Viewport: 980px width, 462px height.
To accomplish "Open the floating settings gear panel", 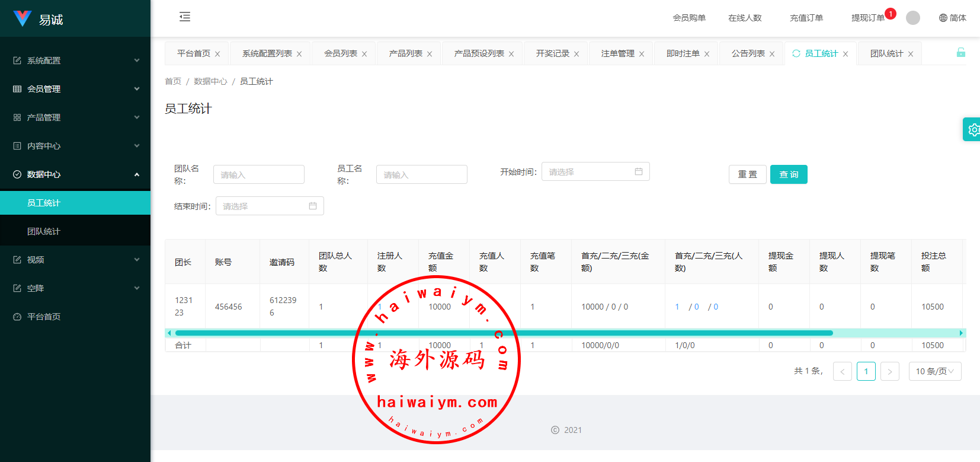I will [972, 129].
